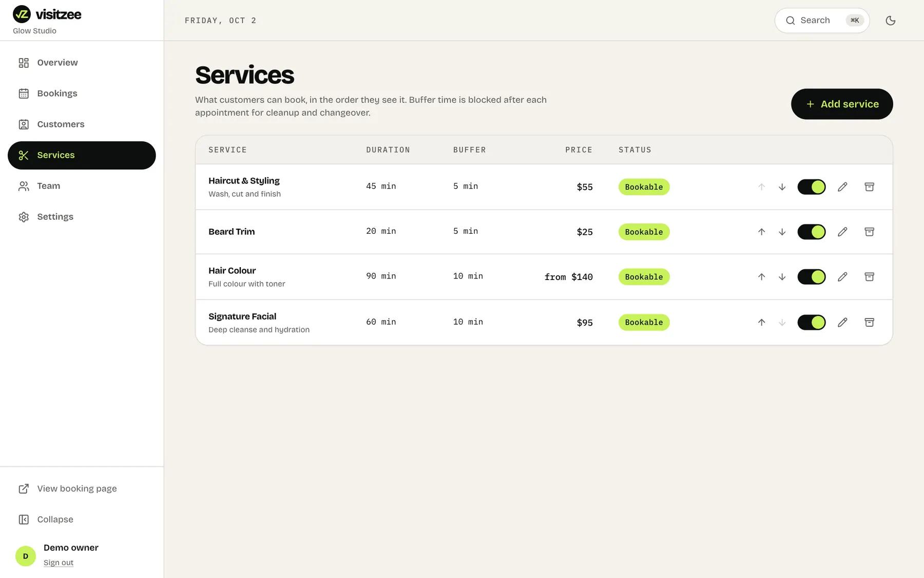This screenshot has width=924, height=578.
Task: Open pencil editor for Hair Colour
Action: coord(842,277)
